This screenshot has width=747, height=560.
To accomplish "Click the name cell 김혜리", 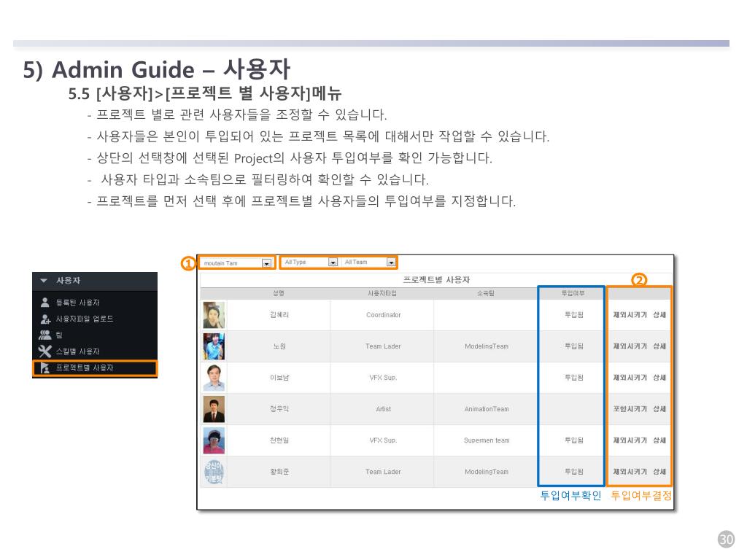I will click(x=279, y=315).
